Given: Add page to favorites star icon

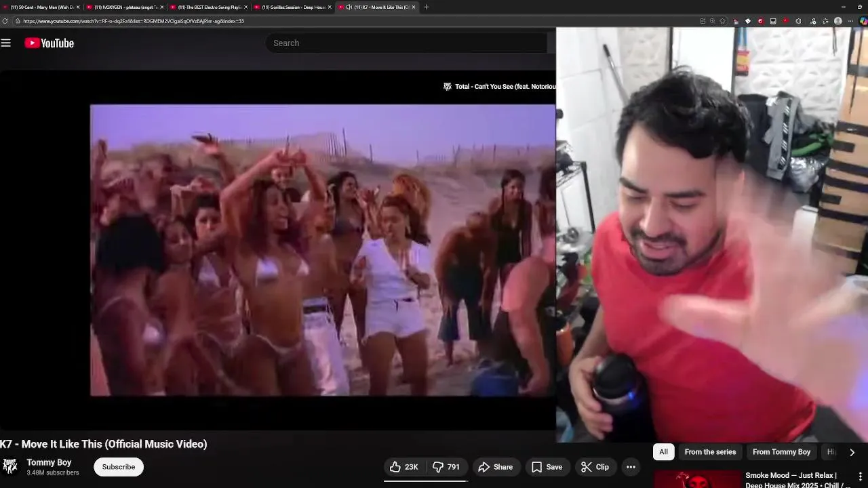Looking at the screenshot, I should (723, 21).
